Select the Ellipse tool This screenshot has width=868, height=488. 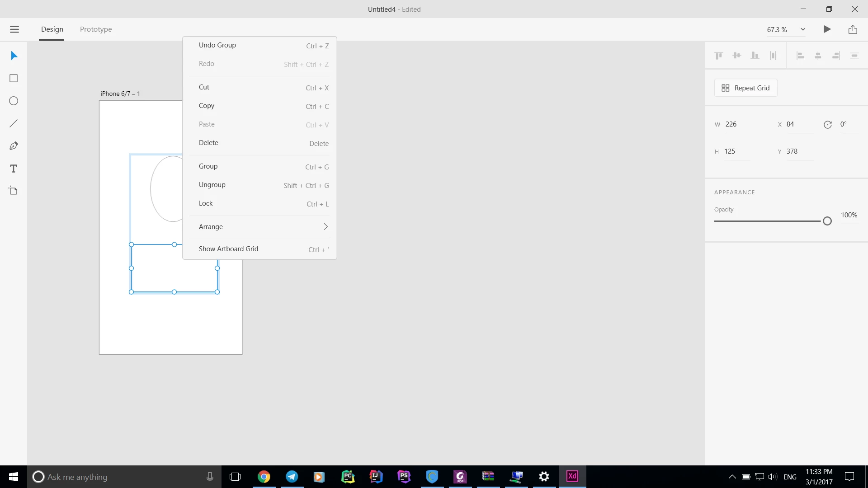click(14, 101)
